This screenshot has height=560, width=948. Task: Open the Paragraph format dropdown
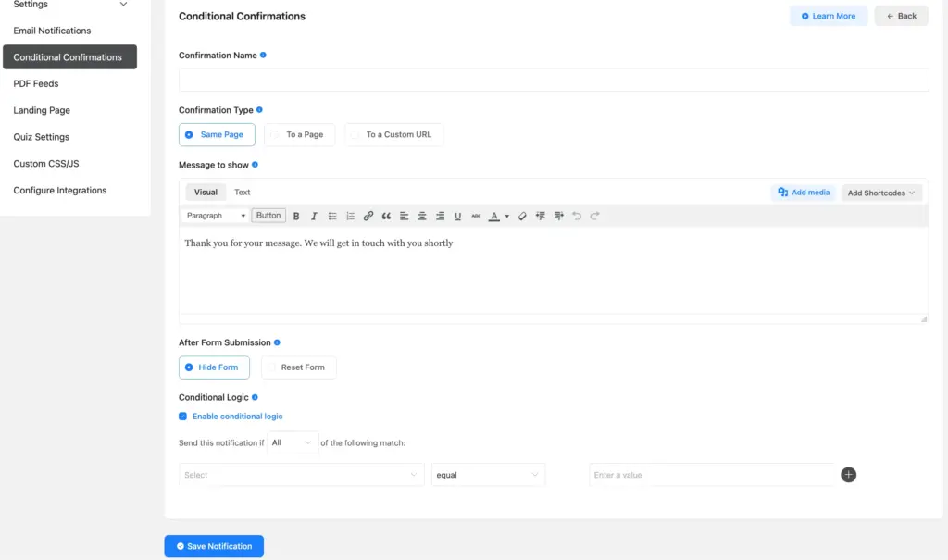216,216
